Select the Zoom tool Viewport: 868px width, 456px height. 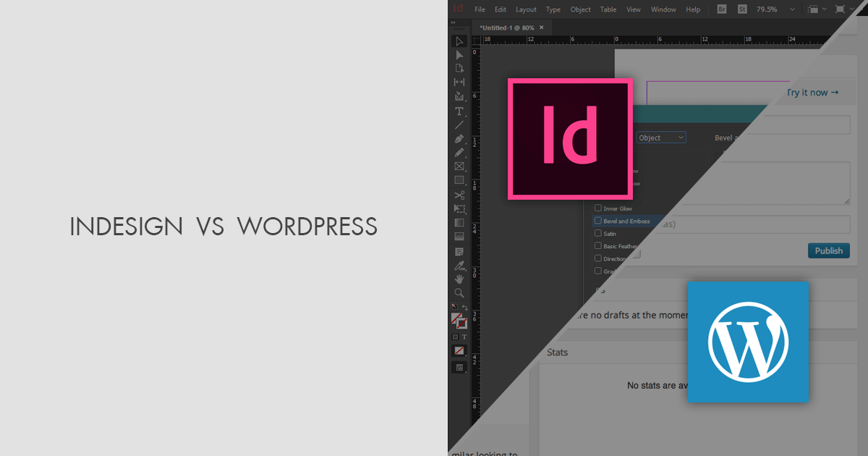pos(459,292)
